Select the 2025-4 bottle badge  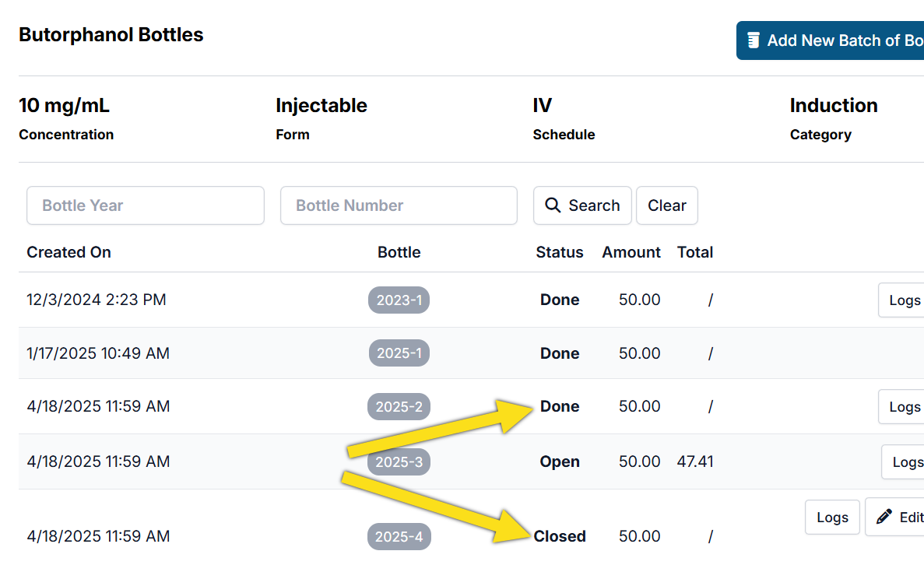coord(399,537)
